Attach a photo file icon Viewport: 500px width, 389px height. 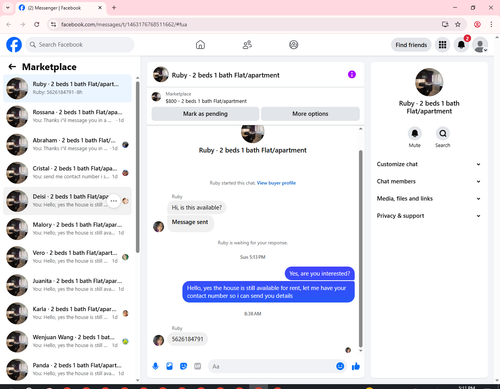(x=170, y=366)
